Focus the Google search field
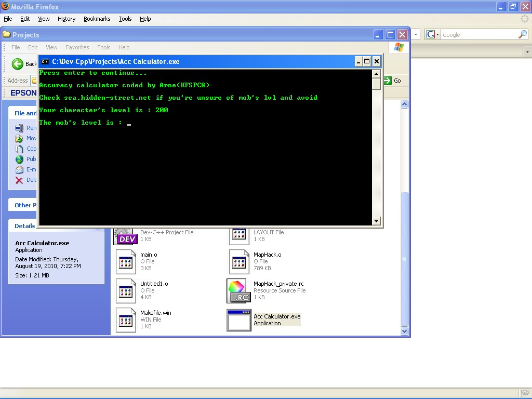 (x=479, y=35)
